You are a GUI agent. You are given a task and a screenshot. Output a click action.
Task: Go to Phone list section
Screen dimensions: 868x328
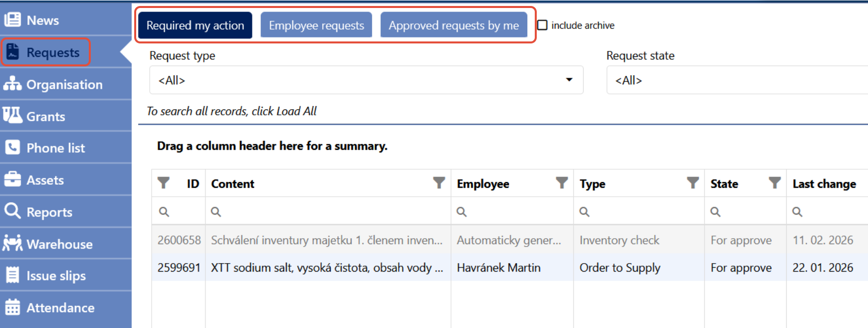click(66, 147)
